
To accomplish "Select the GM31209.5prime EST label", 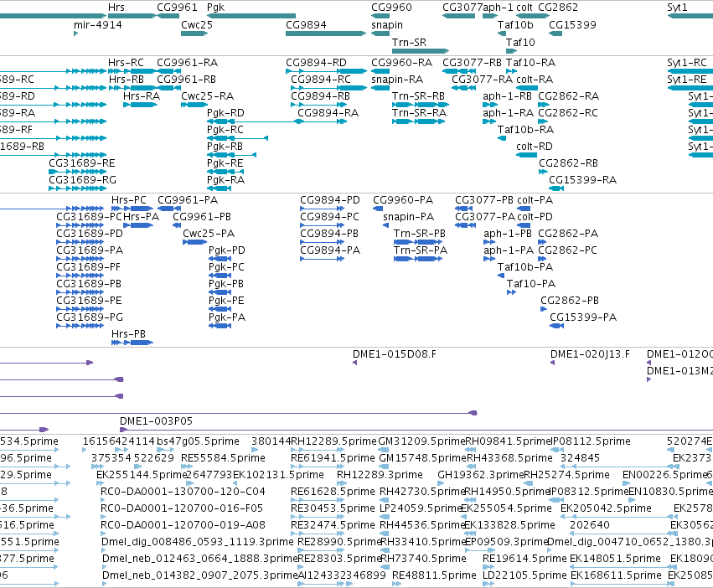I will click(422, 441).
